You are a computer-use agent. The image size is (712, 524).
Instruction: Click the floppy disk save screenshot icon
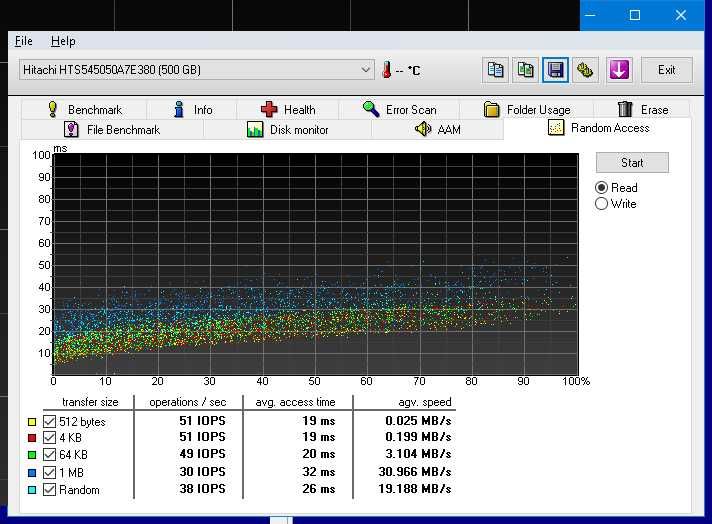click(x=555, y=70)
